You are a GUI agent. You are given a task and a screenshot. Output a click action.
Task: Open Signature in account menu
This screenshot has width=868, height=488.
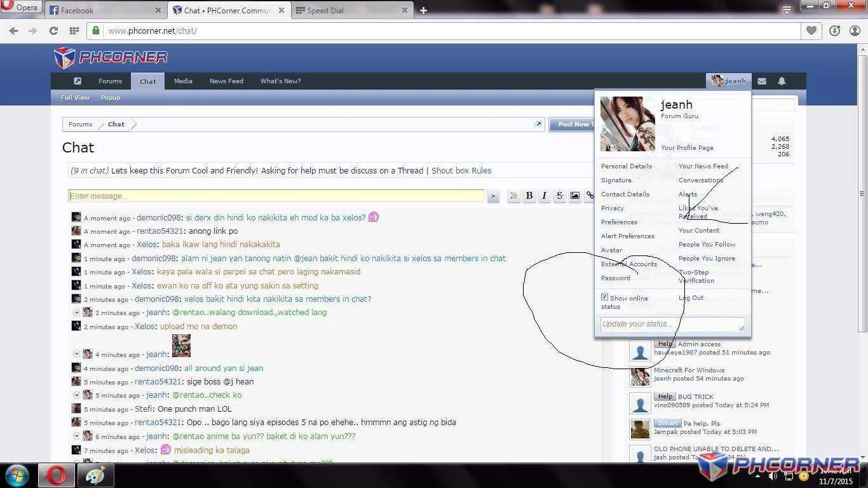point(616,180)
